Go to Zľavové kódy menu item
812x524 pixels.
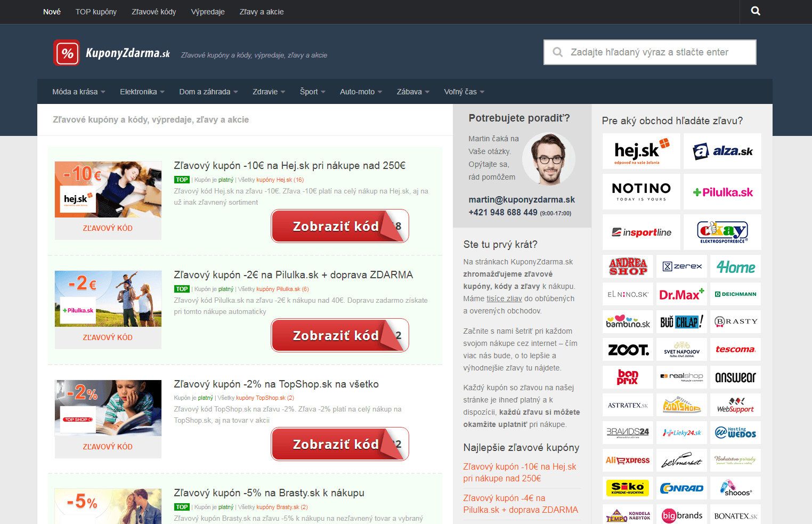154,12
